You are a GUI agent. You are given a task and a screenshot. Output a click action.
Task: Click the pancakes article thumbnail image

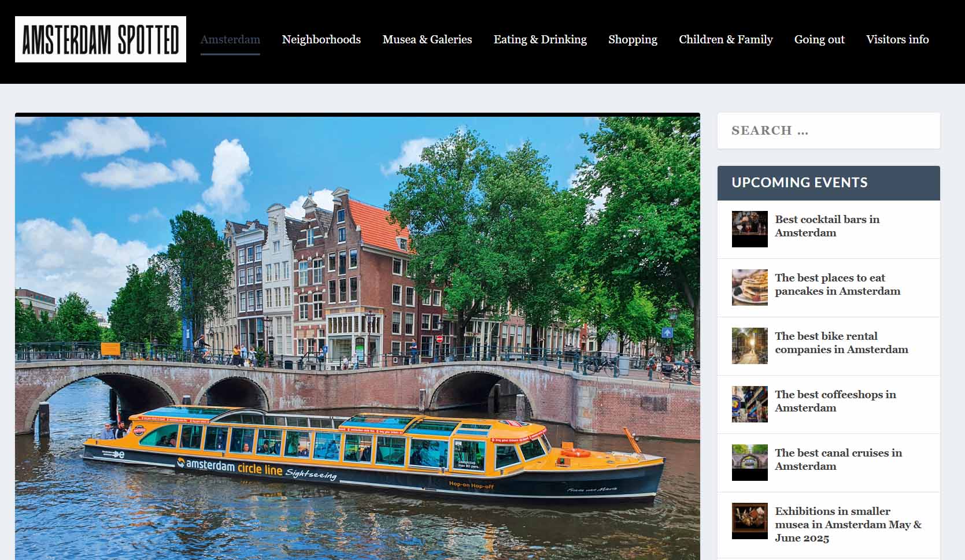point(749,287)
